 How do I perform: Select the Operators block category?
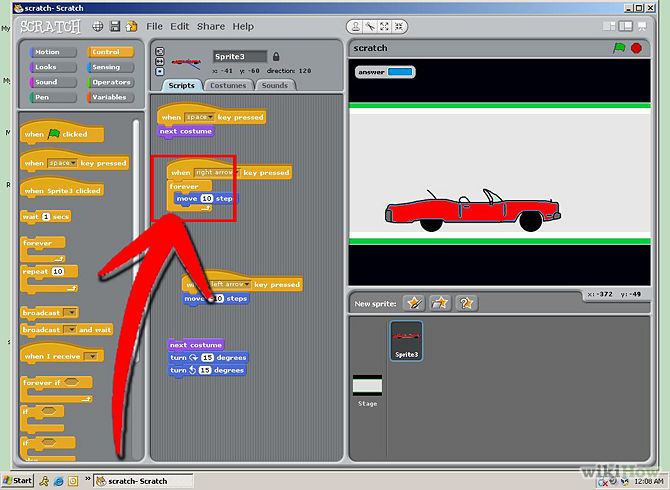(x=110, y=82)
